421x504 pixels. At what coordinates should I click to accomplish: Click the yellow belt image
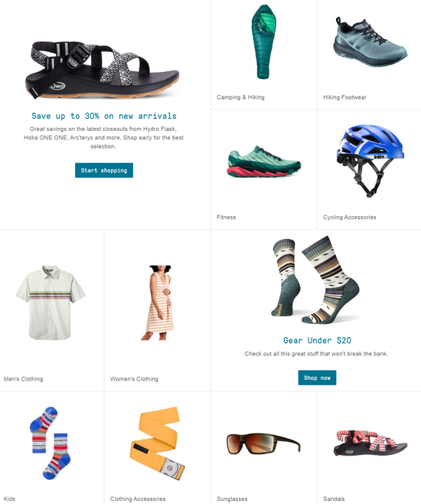(158, 443)
